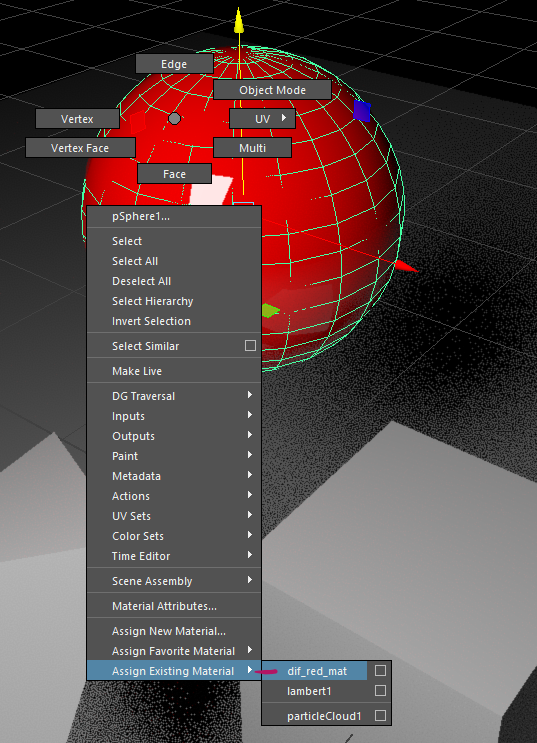Click the blue Z-axis scale handle
This screenshot has width=537, height=743.
[x=362, y=111]
